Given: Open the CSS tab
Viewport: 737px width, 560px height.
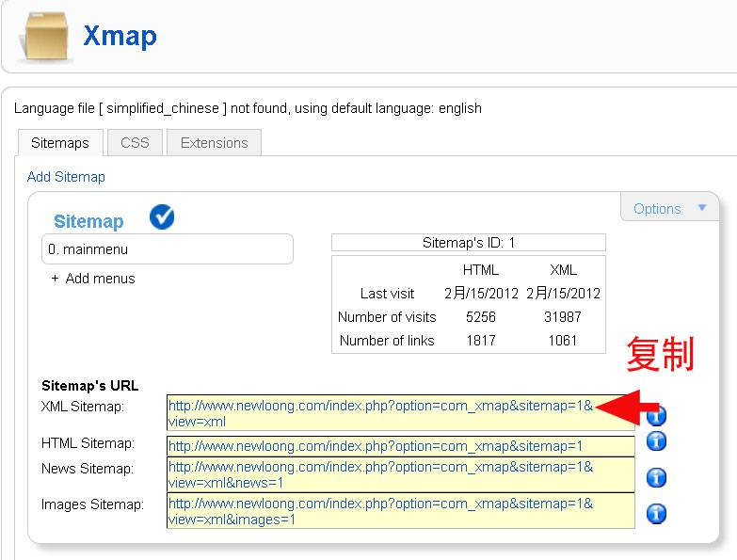Looking at the screenshot, I should pos(135,143).
